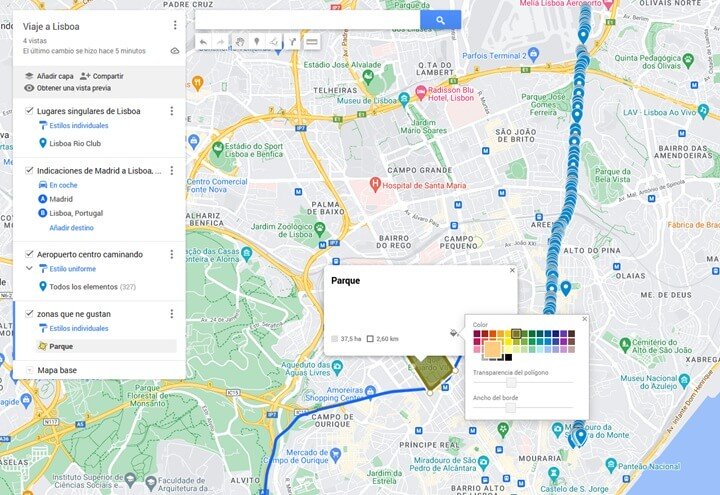
Task: Select the Madrid origin waypoint
Action: (x=61, y=199)
